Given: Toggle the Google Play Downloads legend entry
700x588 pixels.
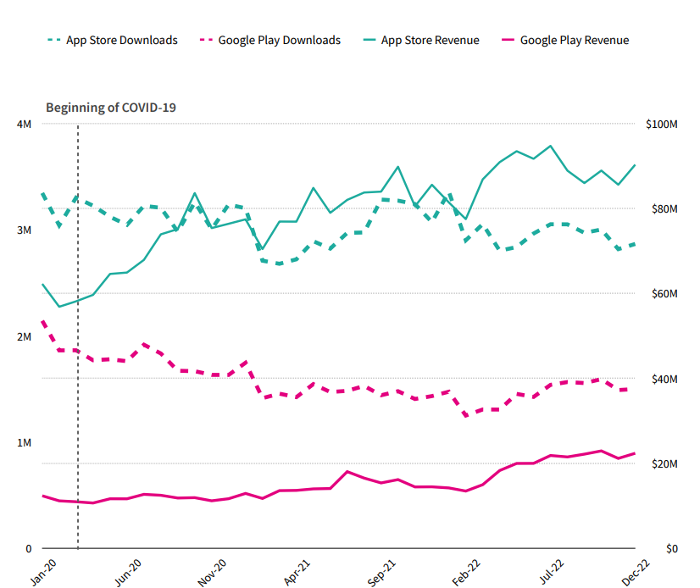Looking at the screenshot, I should tap(279, 40).
